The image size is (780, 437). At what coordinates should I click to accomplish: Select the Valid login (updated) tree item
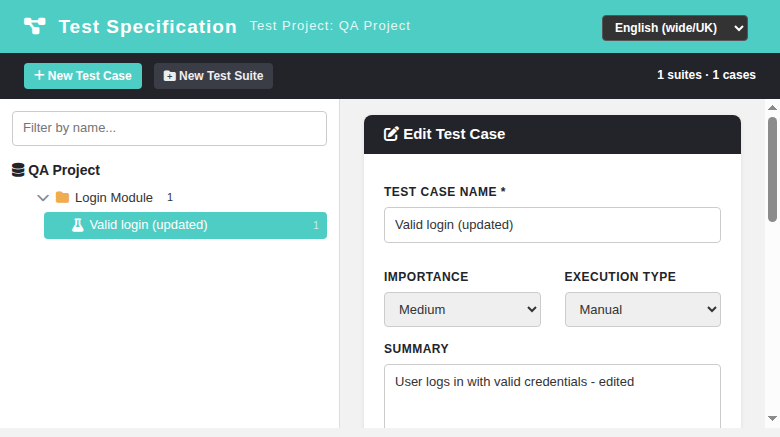click(x=185, y=225)
